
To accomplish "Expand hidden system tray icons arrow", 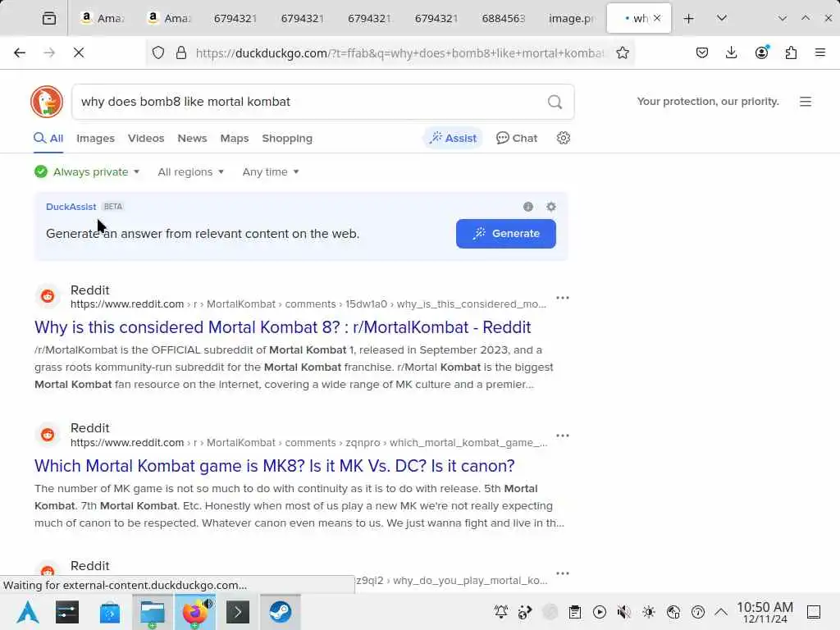I will 721,612.
